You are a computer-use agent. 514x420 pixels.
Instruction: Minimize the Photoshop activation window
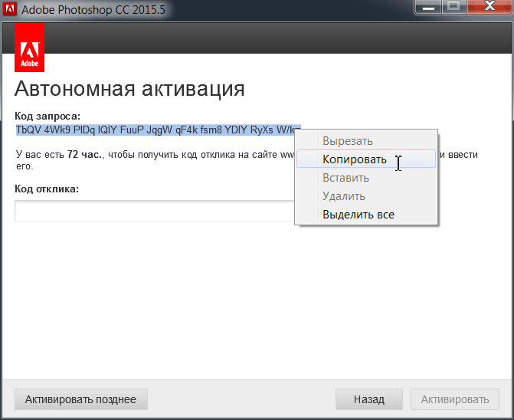(428, 7)
